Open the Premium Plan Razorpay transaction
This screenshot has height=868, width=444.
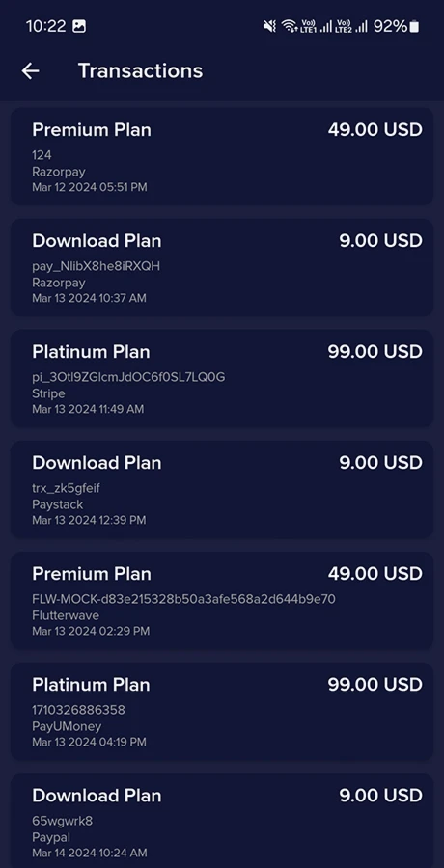coord(222,156)
